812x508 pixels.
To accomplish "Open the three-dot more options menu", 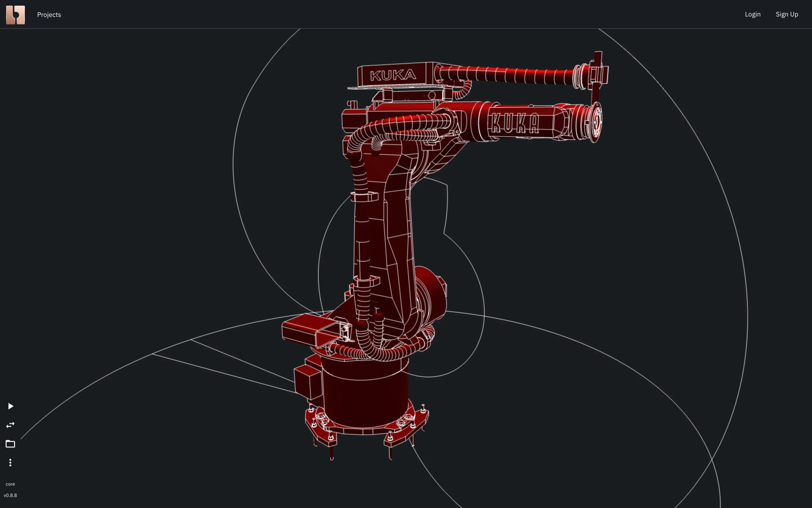I will [x=10, y=462].
